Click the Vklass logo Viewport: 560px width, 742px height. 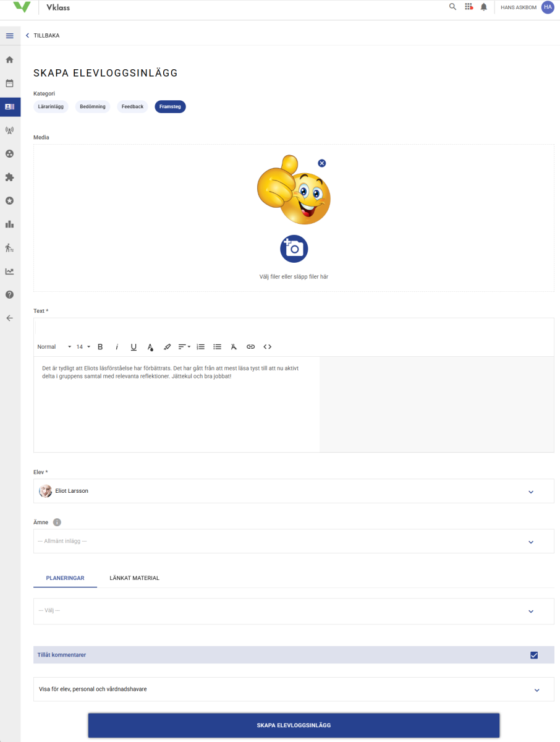[x=22, y=7]
